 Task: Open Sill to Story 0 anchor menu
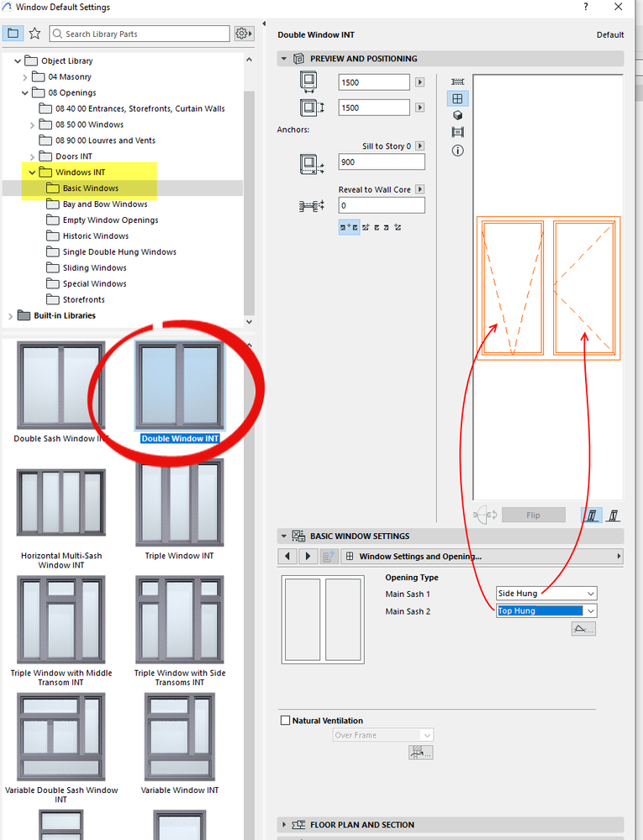(x=419, y=145)
